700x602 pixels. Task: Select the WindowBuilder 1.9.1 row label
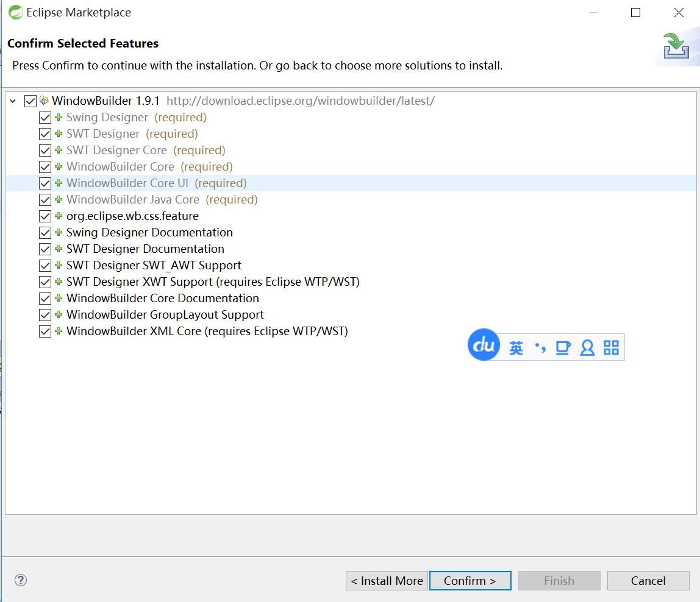[105, 101]
